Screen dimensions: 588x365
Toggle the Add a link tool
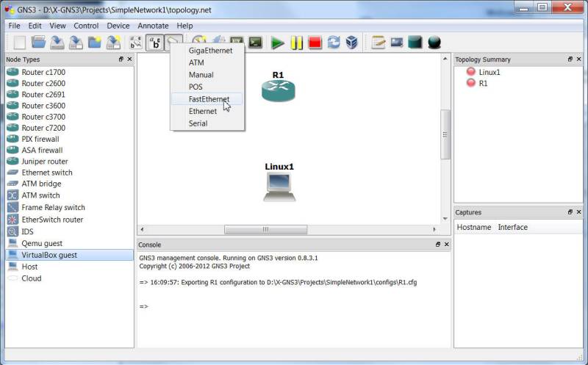tap(173, 40)
